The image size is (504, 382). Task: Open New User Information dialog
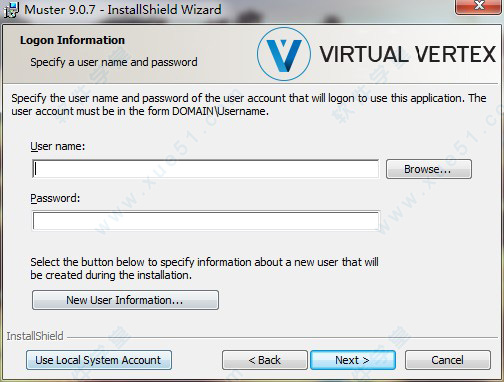click(125, 300)
